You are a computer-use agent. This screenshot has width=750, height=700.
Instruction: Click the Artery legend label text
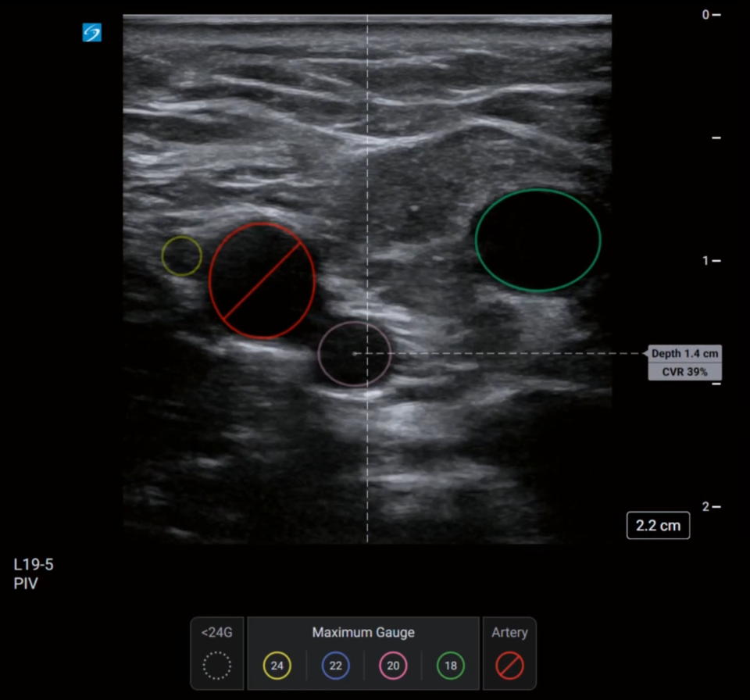point(509,633)
